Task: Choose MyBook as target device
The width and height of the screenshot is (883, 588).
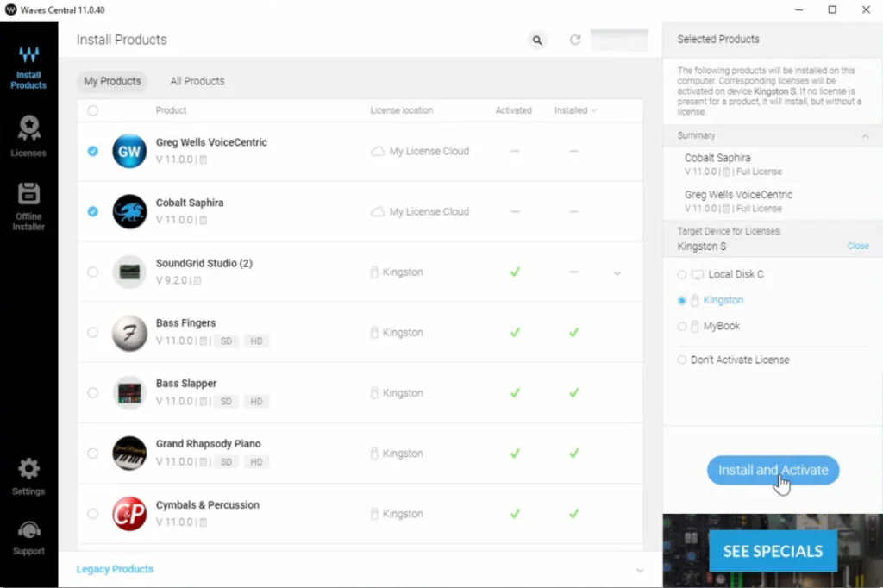Action: (682, 327)
